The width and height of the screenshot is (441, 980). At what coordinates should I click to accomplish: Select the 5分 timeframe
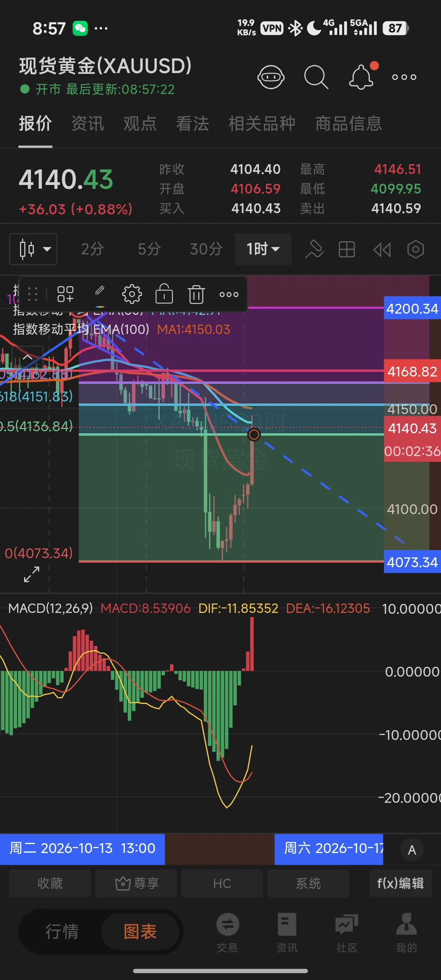coord(149,249)
